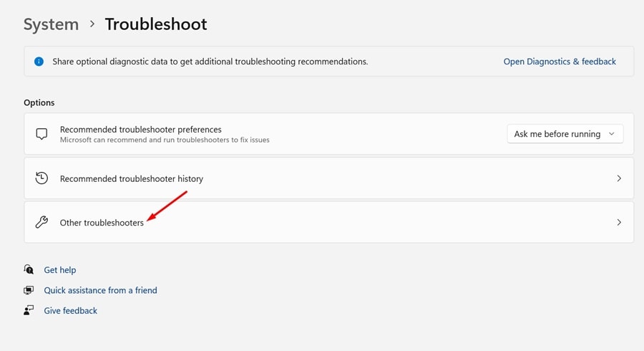The height and width of the screenshot is (351, 644).
Task: Open the Get help link
Action: click(x=60, y=270)
